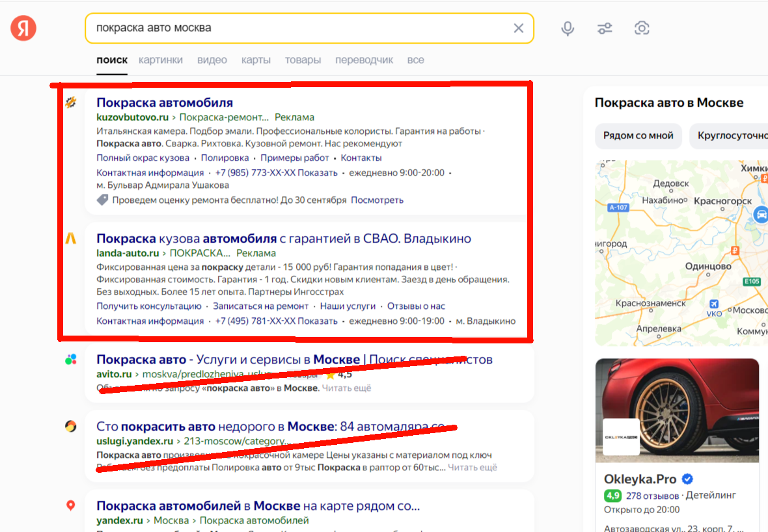Click the kuzovbutovo.ru site favicon
The height and width of the screenshot is (532, 768).
[x=70, y=102]
